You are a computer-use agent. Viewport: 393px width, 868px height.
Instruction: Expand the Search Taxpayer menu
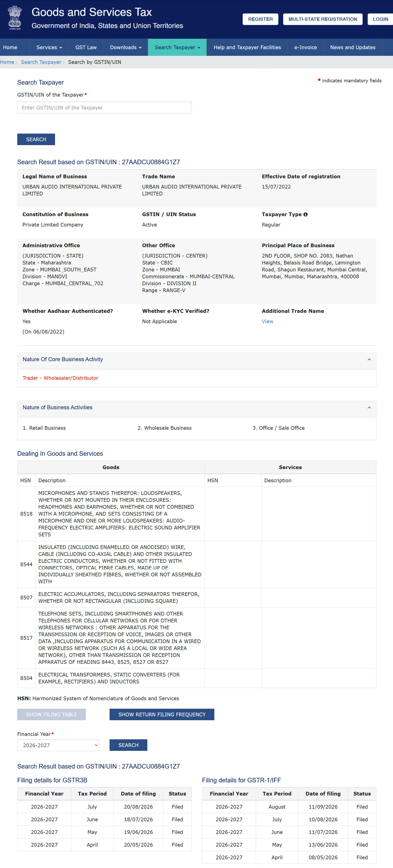tap(177, 47)
